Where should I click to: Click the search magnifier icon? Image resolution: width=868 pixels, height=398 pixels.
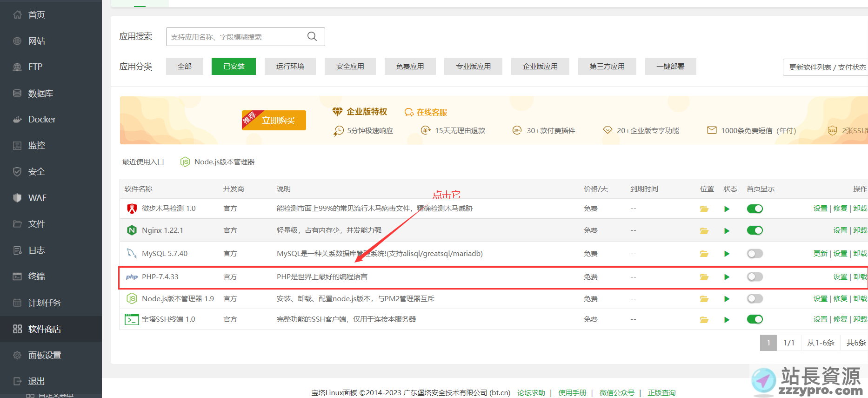point(312,36)
